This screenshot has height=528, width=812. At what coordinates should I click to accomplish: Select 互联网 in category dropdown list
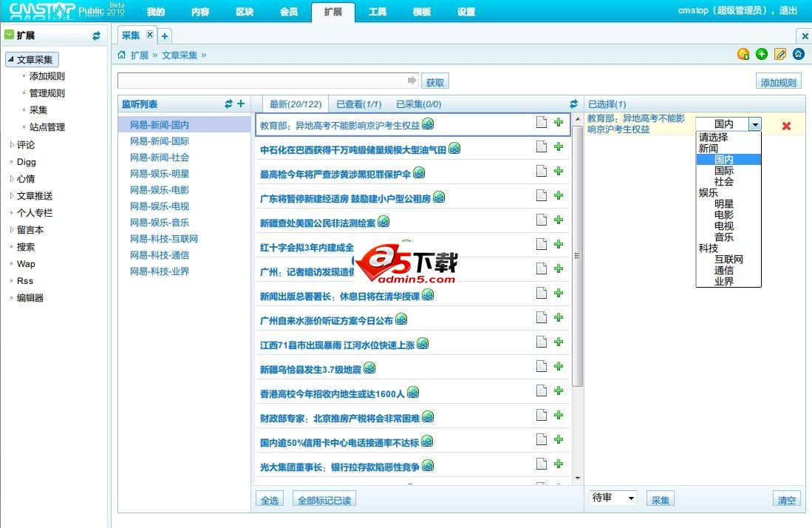(x=729, y=259)
